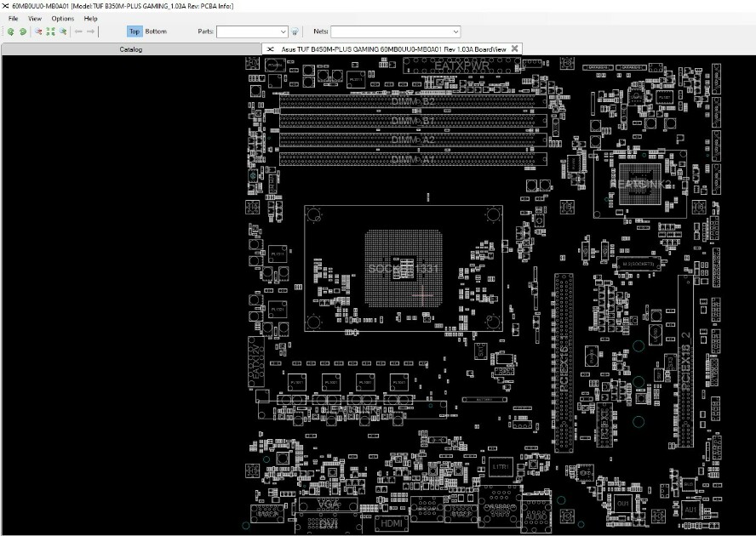Go forward with the right arrow icon
The width and height of the screenshot is (756, 536).
[90, 31]
